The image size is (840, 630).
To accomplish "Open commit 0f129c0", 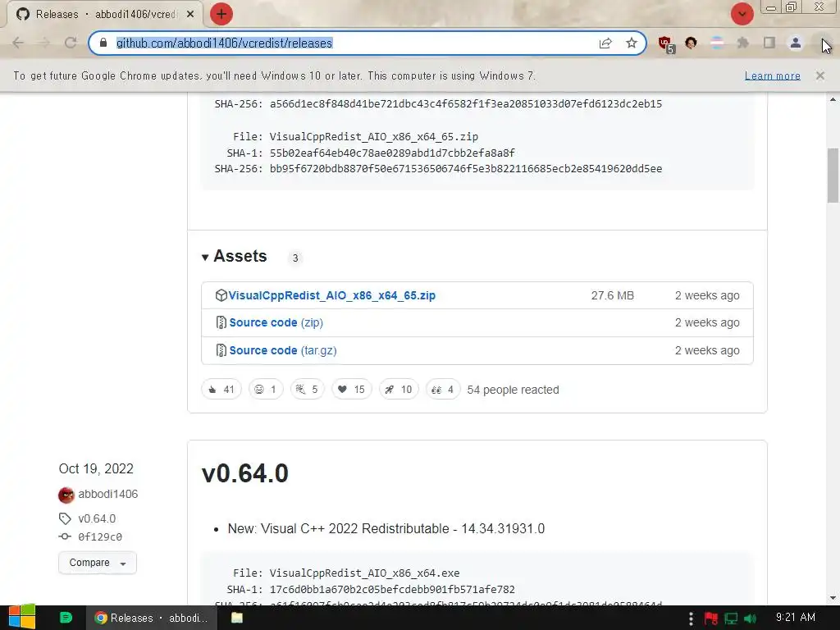I will [99, 536].
